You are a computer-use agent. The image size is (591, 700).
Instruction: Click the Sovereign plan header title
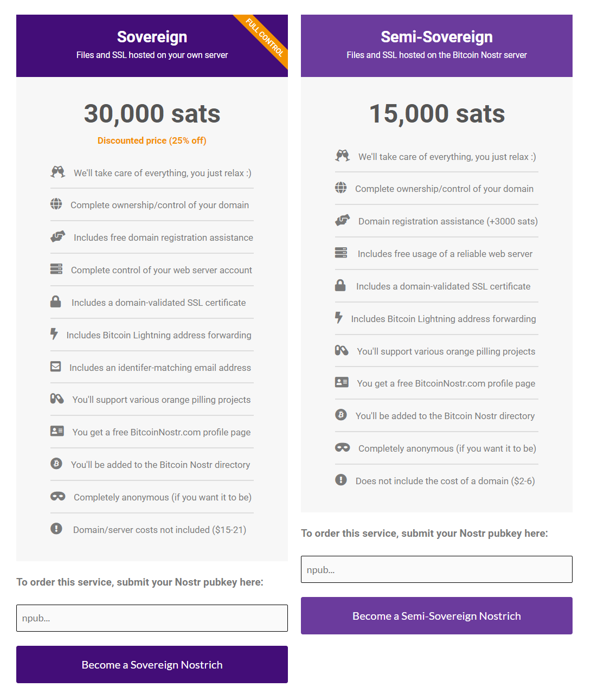[152, 37]
